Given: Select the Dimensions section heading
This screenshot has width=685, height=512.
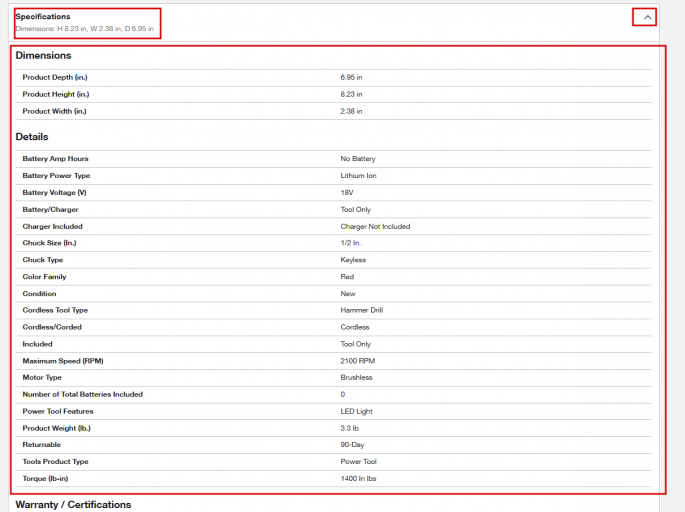Looking at the screenshot, I should click(x=43, y=55).
